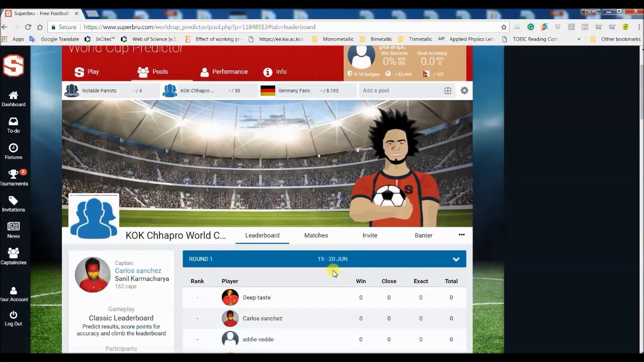Click the Superbru browser tab
Viewport: 644px width, 362px height.
click(x=41, y=14)
